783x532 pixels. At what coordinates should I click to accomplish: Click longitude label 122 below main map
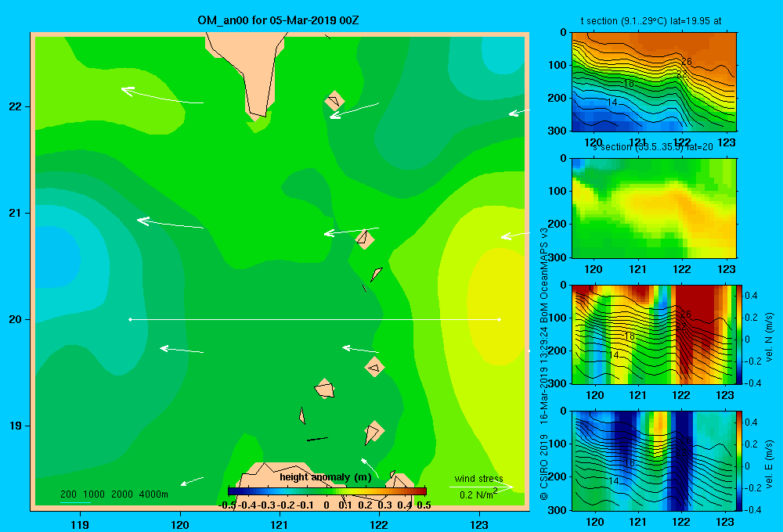(379, 524)
